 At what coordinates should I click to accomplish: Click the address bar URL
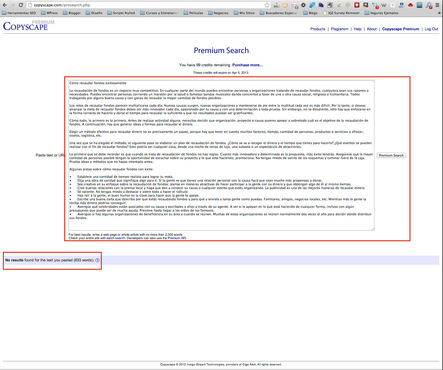(62, 5)
